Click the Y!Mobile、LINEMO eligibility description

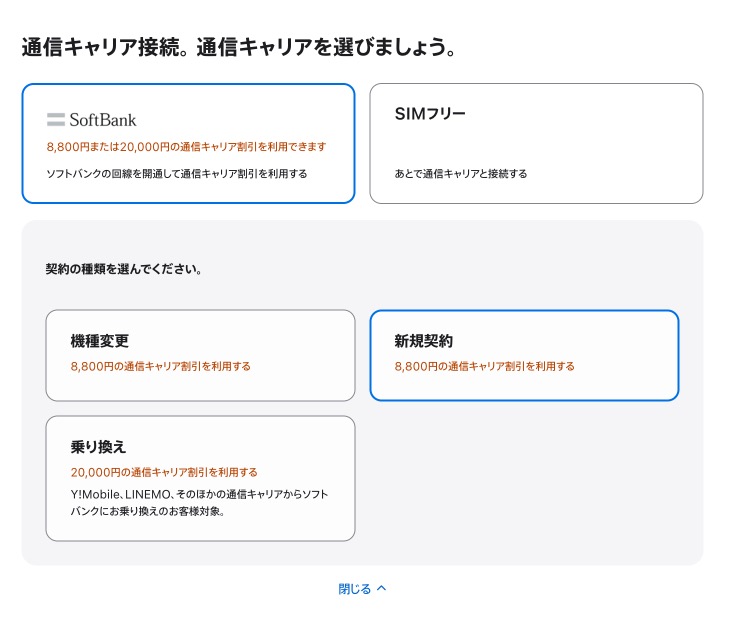(x=199, y=502)
